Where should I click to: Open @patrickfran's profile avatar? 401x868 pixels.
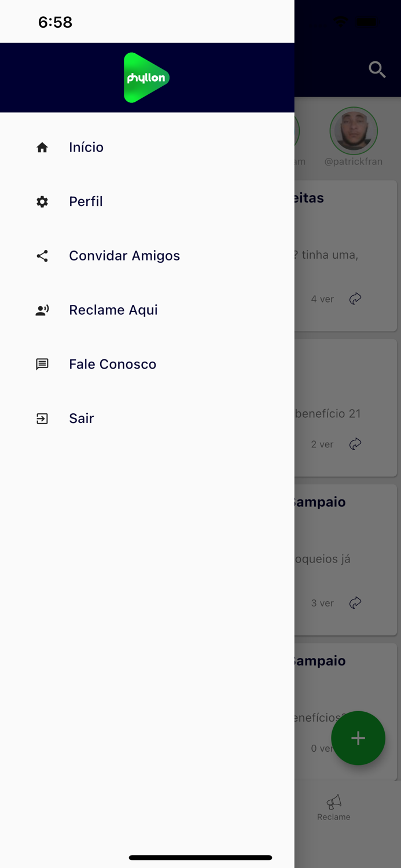pyautogui.click(x=354, y=131)
